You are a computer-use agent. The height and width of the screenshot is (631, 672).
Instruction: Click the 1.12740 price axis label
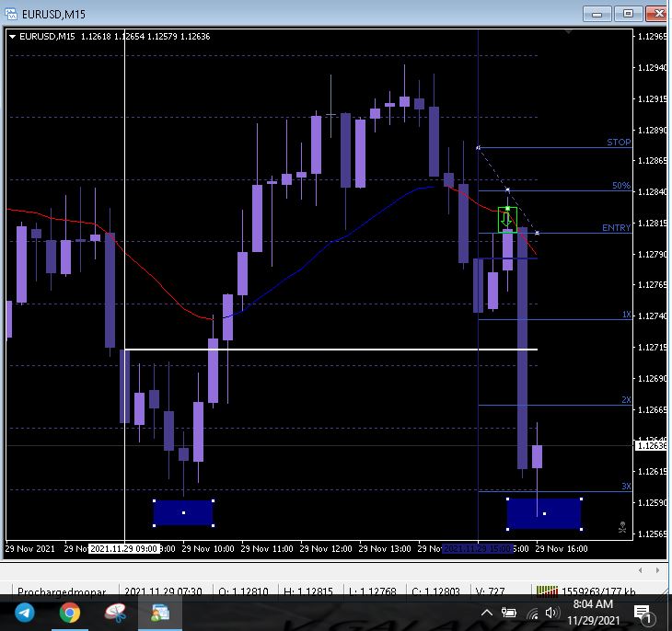click(653, 316)
